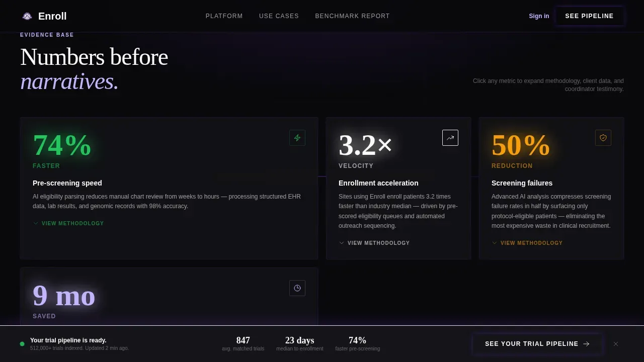The image size is (644, 362).
Task: Open the Platform menu item
Action: pos(224,16)
